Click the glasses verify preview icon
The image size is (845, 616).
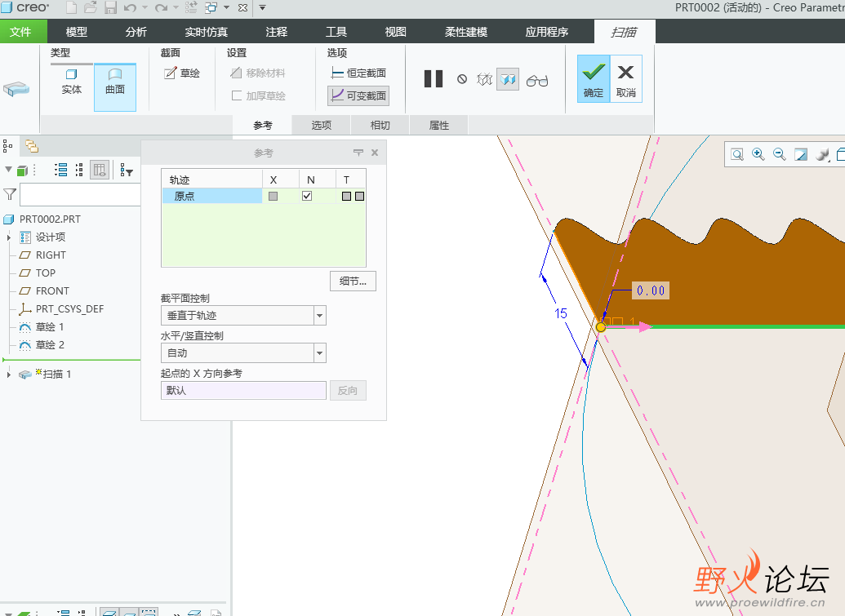537,80
